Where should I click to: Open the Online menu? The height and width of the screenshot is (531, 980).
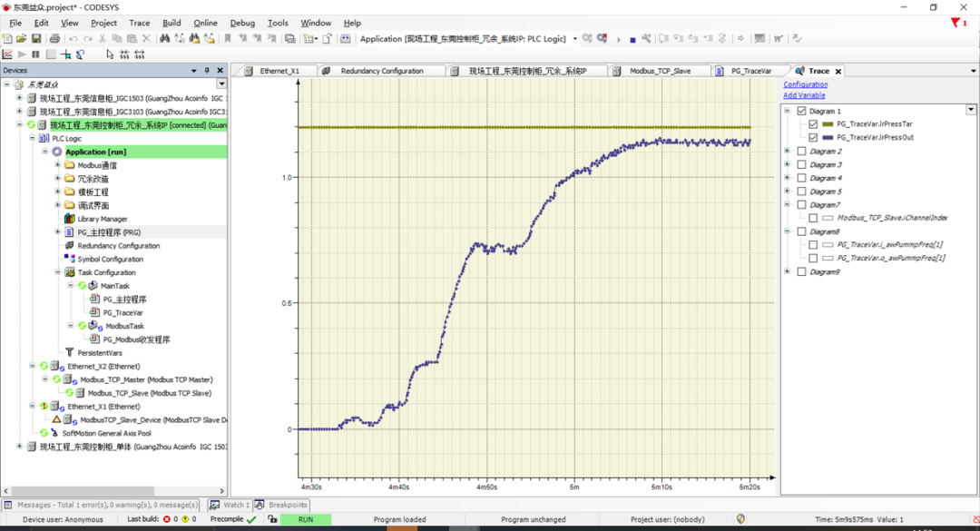pos(205,23)
